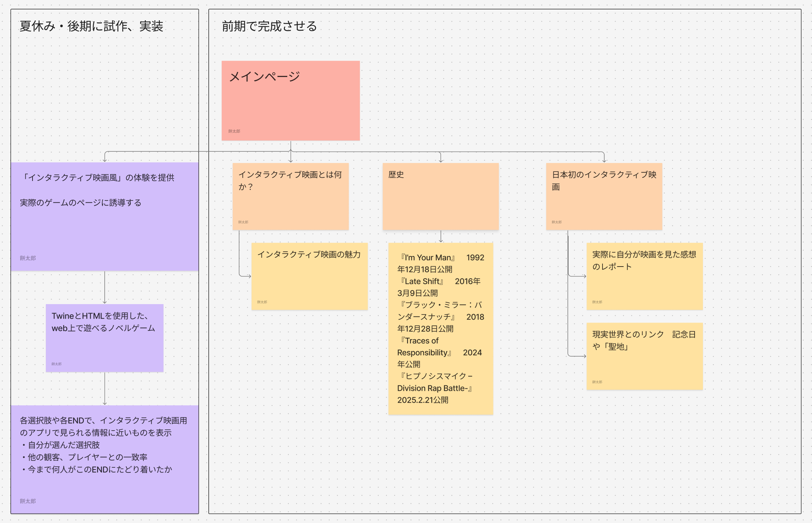812x523 pixels.
Task: Click the arrow pointing into インタラクティブ映画の魅力 note
Action: click(x=246, y=276)
